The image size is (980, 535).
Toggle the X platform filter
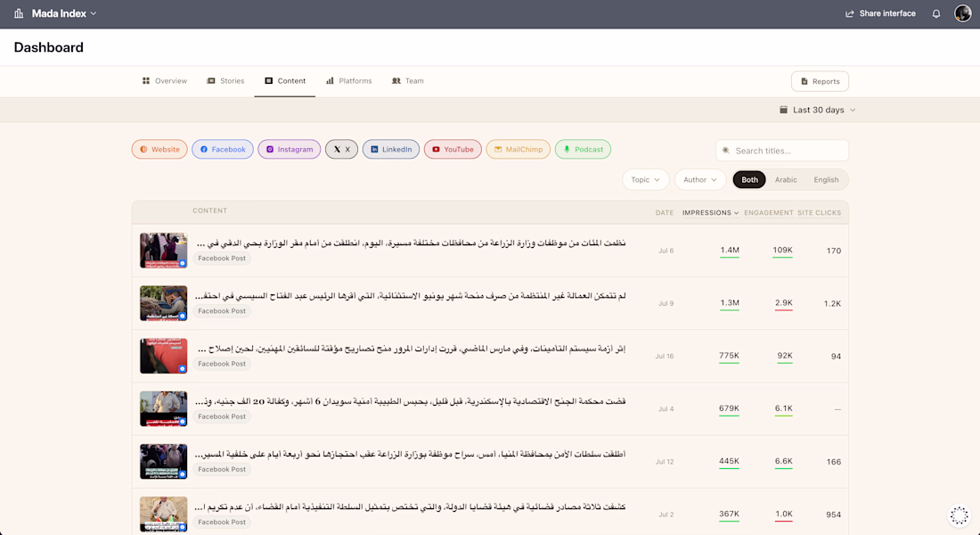[341, 149]
